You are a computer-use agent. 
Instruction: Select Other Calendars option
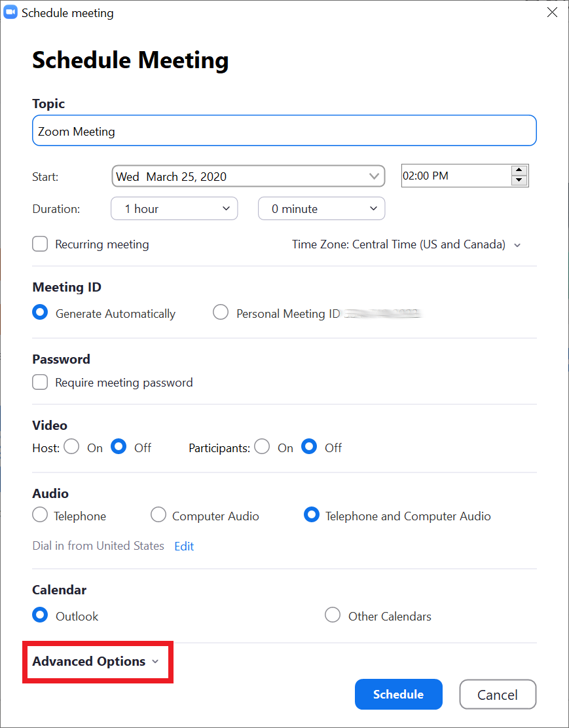333,615
